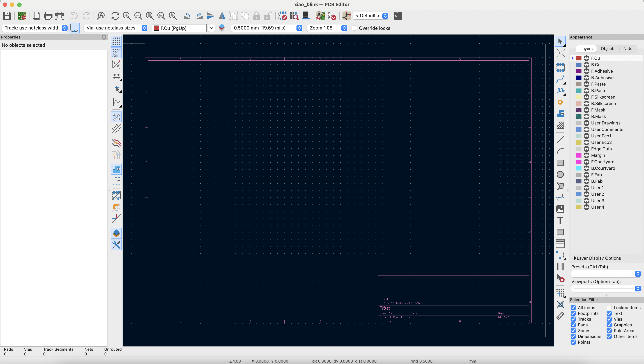644x364 pixels.
Task: Click the Print icon in toolbar
Action: [x=48, y=16]
